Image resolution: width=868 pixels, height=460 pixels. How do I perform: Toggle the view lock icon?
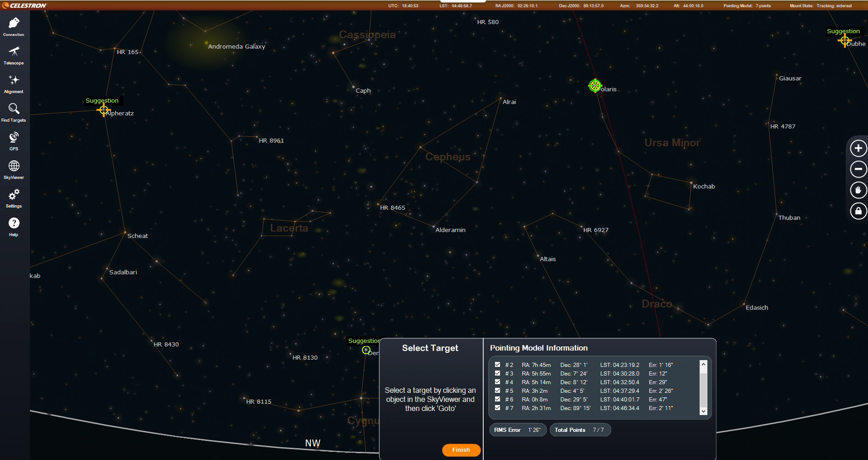[858, 211]
